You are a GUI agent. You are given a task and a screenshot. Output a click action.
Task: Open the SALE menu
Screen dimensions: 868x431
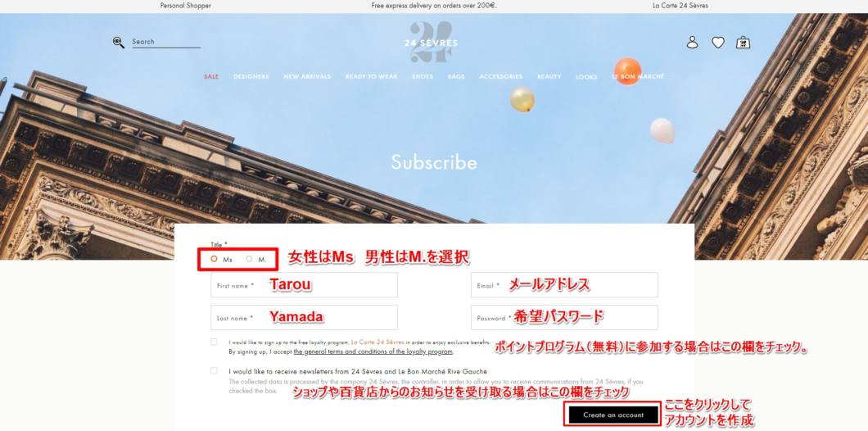pyautogui.click(x=211, y=76)
